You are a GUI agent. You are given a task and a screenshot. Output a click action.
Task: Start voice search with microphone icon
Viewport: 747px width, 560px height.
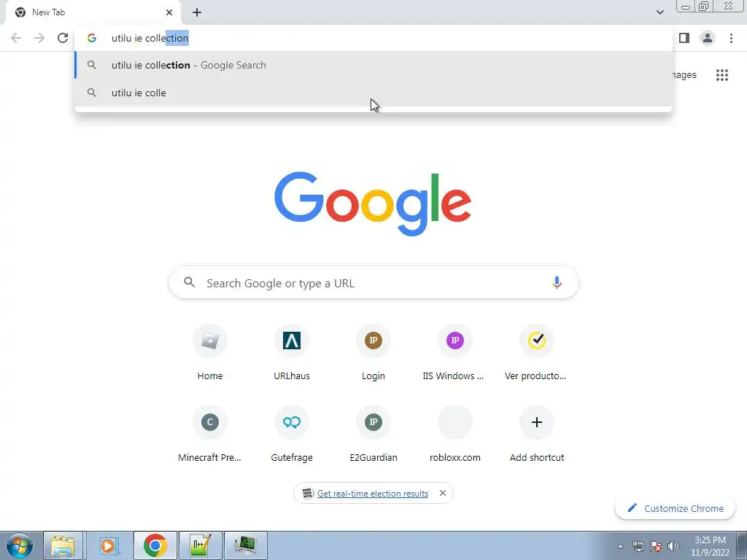(x=557, y=283)
